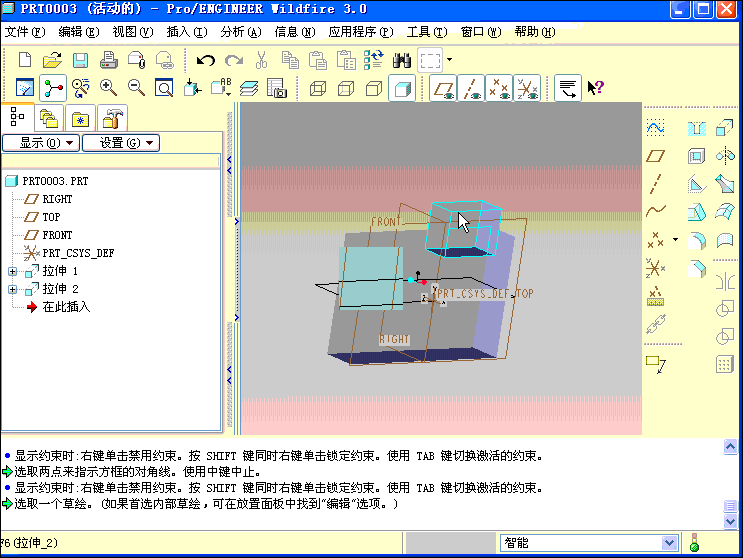Switch to the favorites tab

click(81, 118)
